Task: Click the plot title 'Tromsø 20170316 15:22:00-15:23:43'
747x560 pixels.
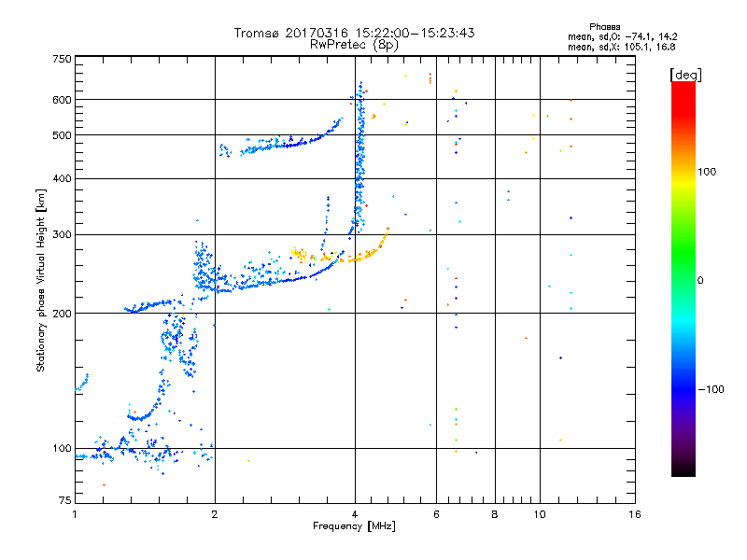Action: point(354,33)
